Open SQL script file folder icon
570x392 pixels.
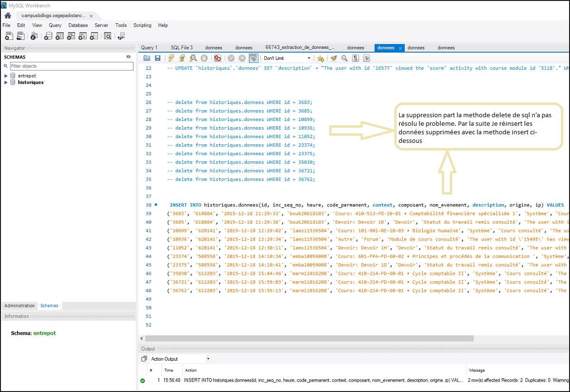click(147, 58)
